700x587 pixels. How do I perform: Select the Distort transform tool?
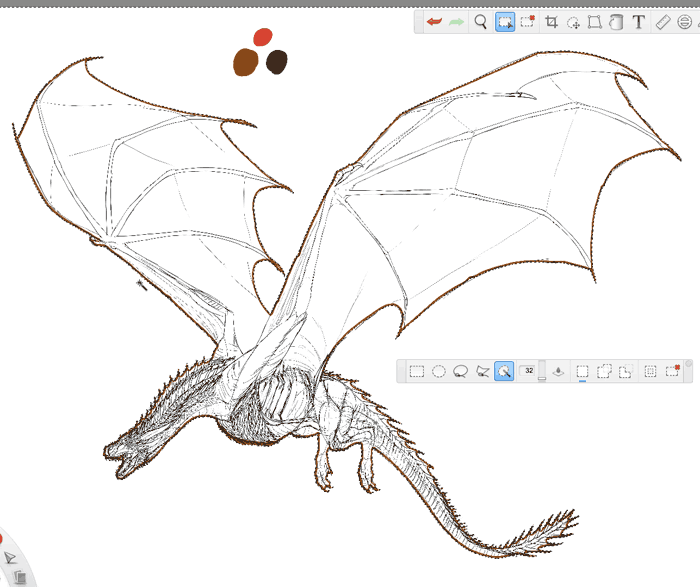point(594,22)
